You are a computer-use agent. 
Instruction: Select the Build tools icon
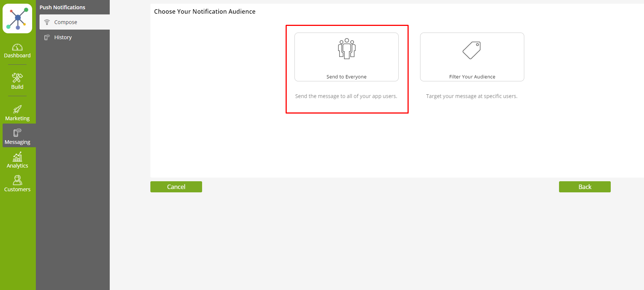17,78
